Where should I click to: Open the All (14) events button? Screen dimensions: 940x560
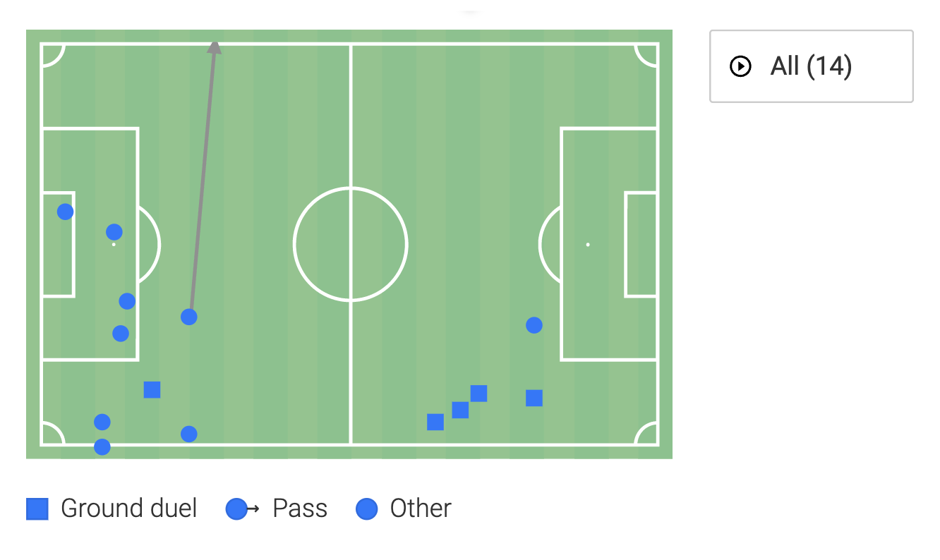(x=812, y=66)
